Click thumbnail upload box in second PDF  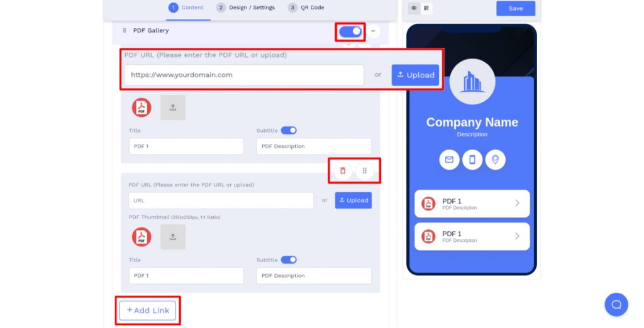[173, 237]
